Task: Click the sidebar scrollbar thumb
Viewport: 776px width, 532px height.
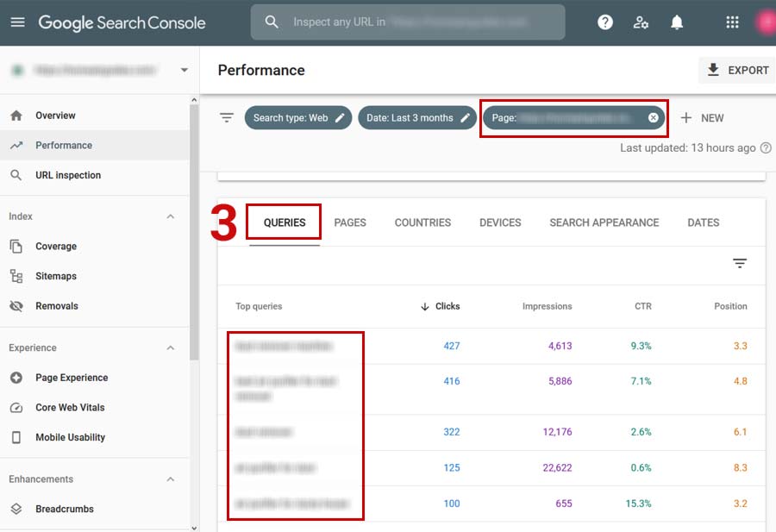Action: click(x=194, y=233)
